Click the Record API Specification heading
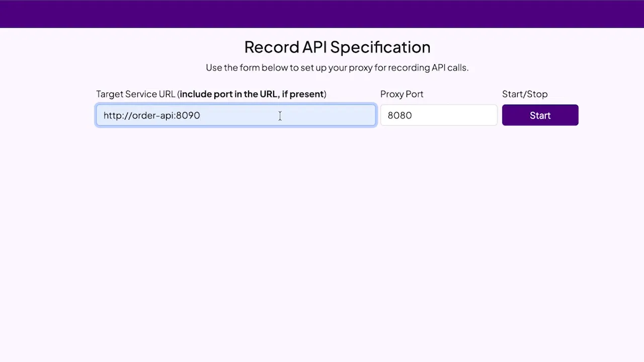The height and width of the screenshot is (362, 644). point(337,47)
